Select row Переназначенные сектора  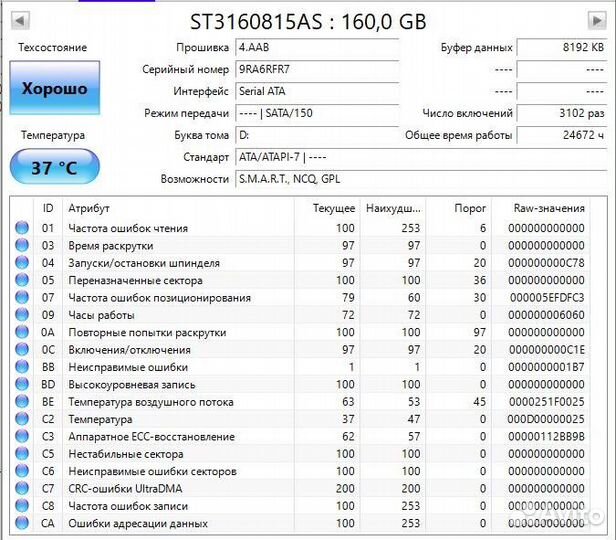point(301,280)
